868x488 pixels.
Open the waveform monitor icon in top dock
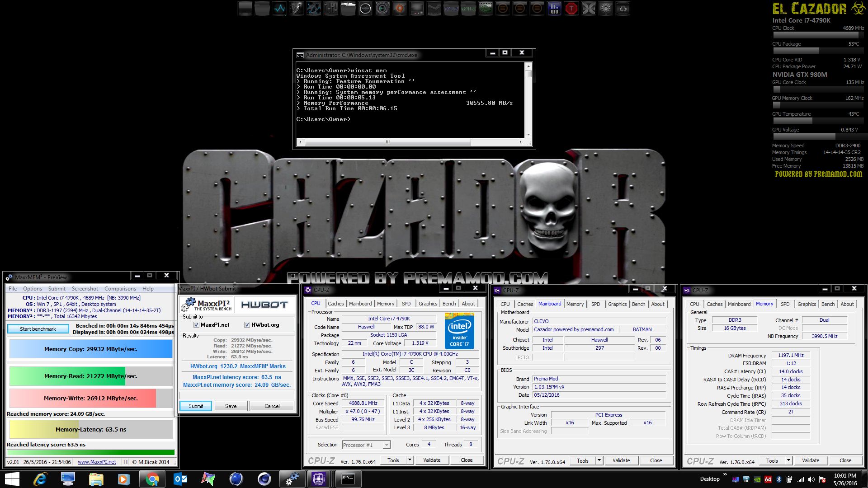click(x=279, y=9)
